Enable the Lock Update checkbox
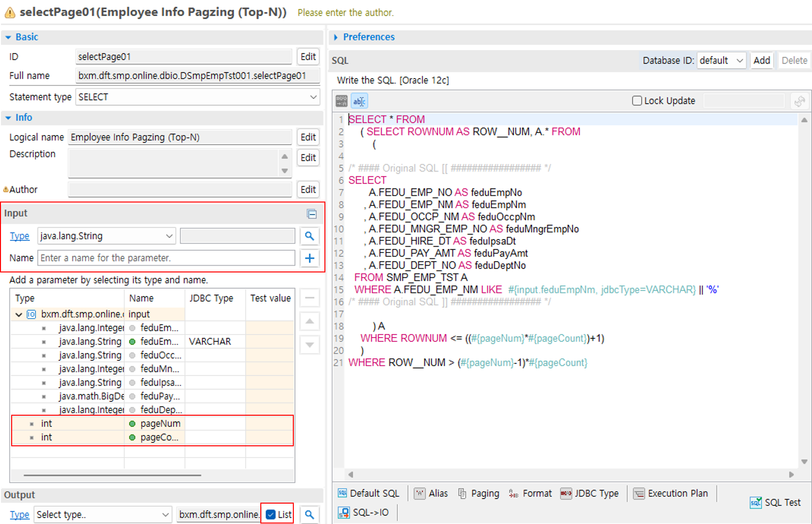This screenshot has width=812, height=524. [x=637, y=101]
